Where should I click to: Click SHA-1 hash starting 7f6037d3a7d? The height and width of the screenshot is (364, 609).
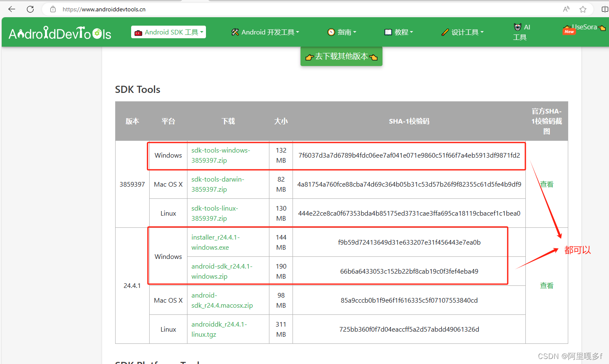pyautogui.click(x=409, y=155)
